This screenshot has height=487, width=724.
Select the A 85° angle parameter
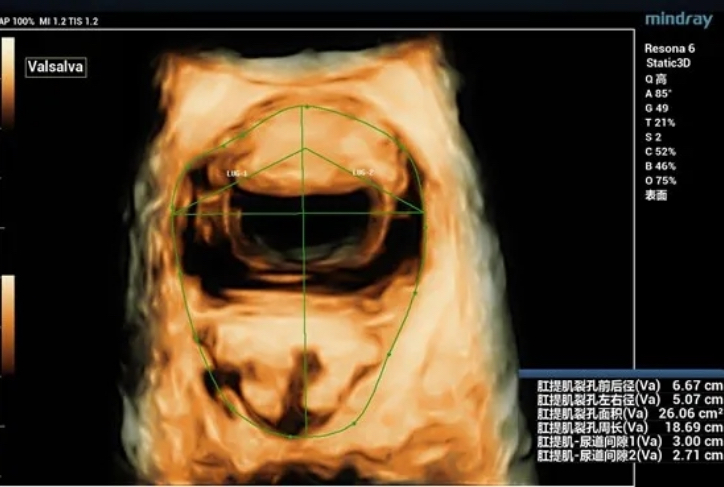click(658, 93)
